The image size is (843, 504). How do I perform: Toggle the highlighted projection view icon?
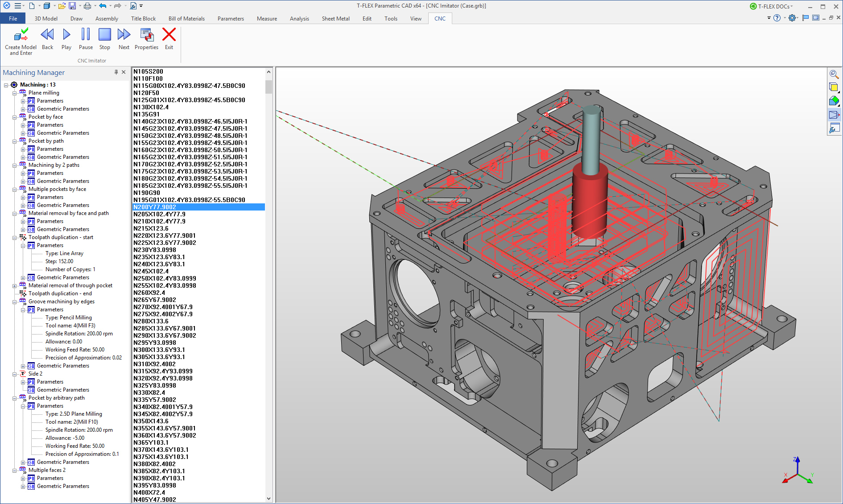834,115
